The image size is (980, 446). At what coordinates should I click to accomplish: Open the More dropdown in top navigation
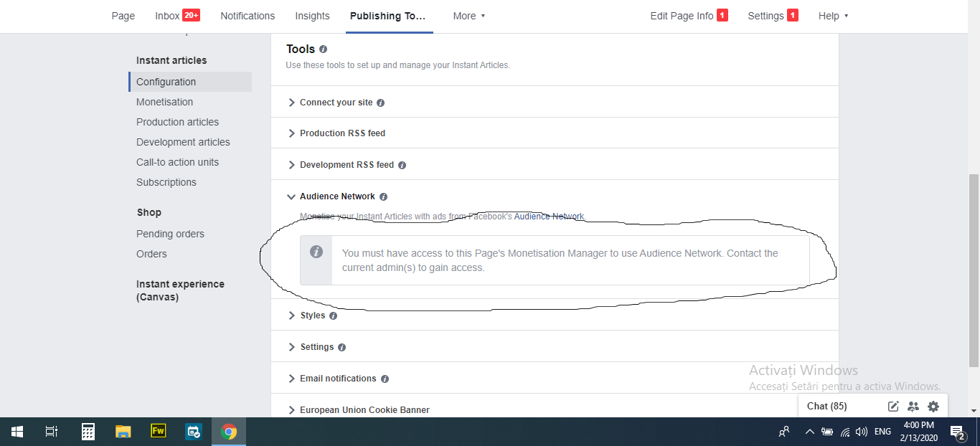click(469, 16)
